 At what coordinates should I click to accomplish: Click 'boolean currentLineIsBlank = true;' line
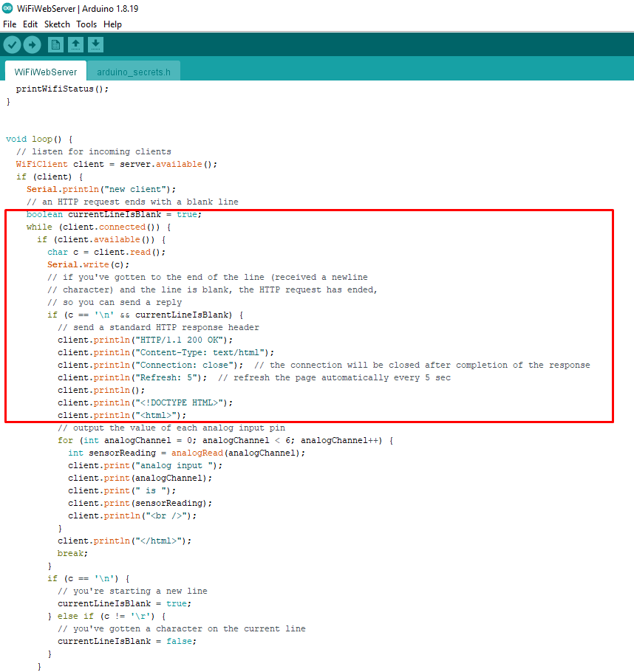pos(114,214)
